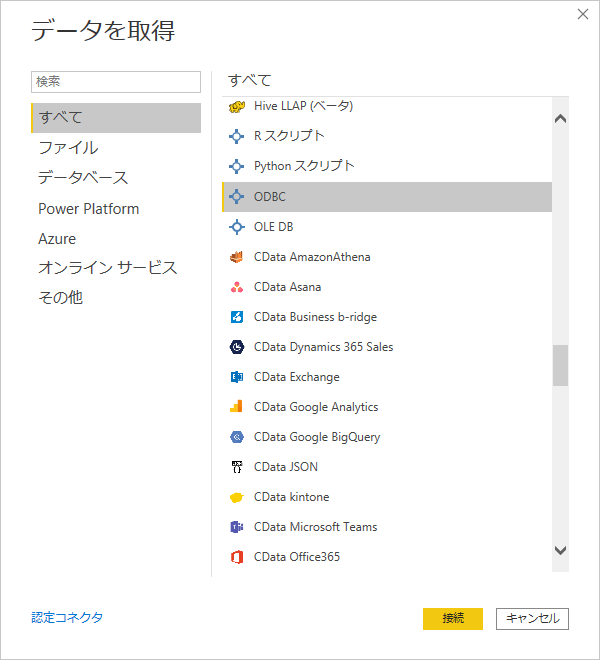The width and height of the screenshot is (600, 660).
Task: Select the ファイル category
Action: [68, 148]
